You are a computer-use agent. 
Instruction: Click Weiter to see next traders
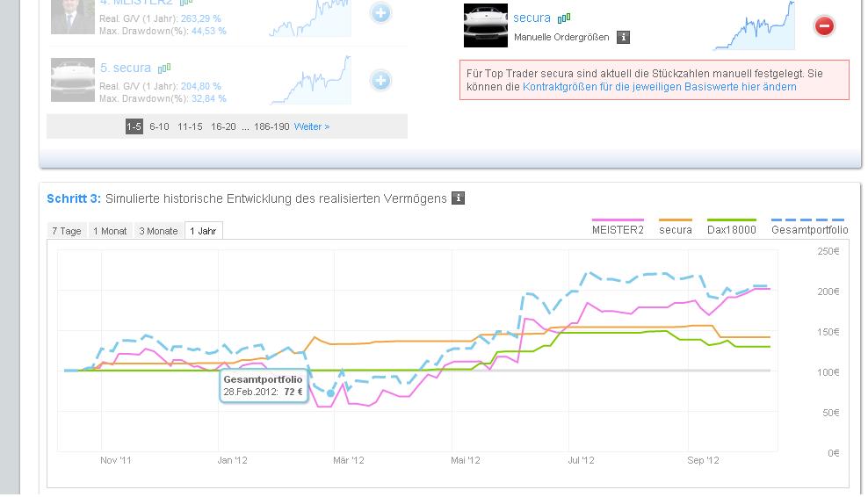pos(312,126)
